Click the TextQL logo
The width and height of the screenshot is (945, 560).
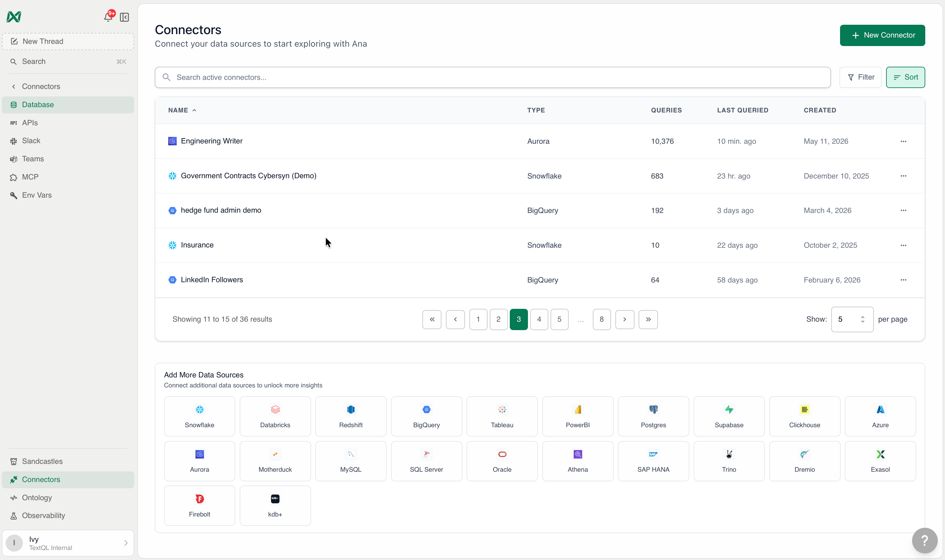(x=14, y=17)
